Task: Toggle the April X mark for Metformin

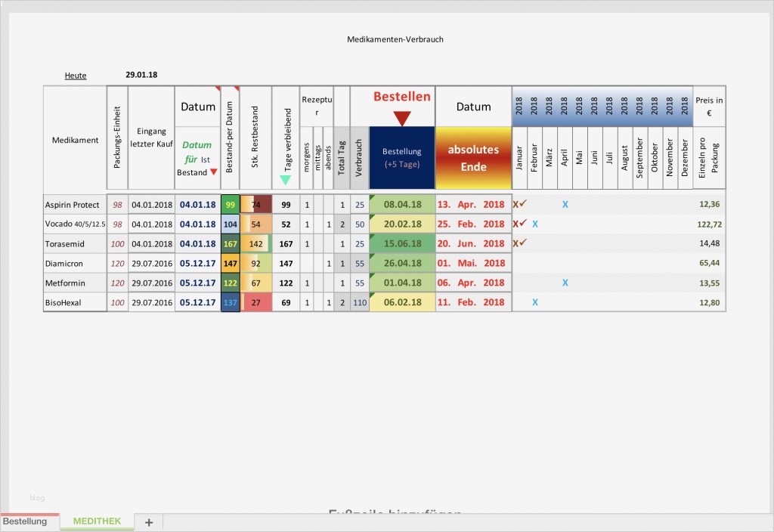Action: (x=565, y=283)
